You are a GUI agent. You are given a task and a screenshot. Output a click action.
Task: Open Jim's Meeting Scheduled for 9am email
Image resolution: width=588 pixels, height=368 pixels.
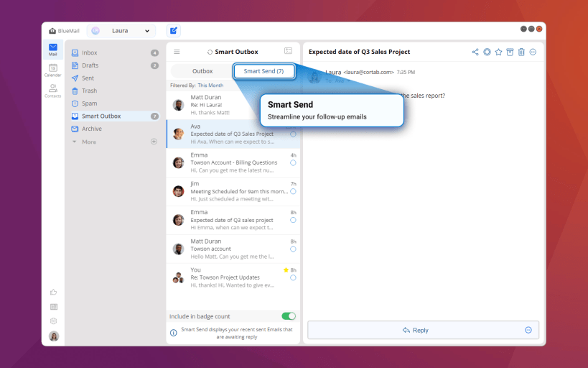[233, 191]
